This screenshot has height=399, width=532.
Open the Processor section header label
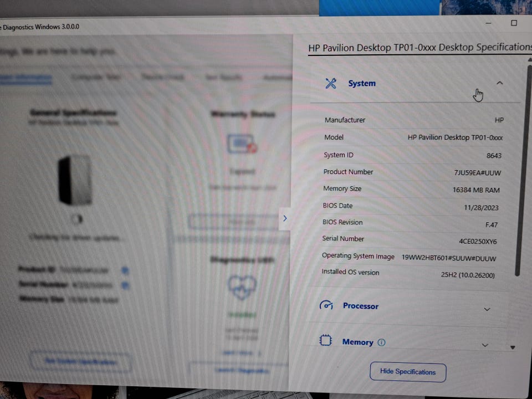pos(360,306)
